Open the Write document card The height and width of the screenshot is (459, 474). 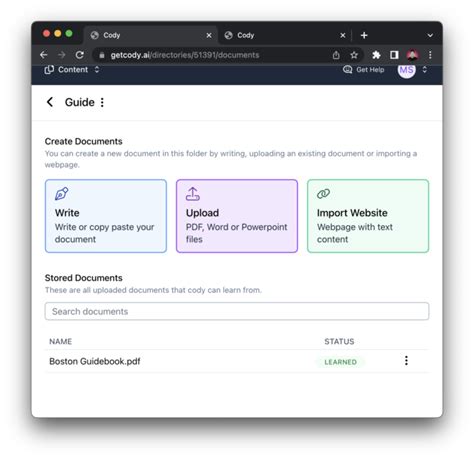(x=106, y=216)
